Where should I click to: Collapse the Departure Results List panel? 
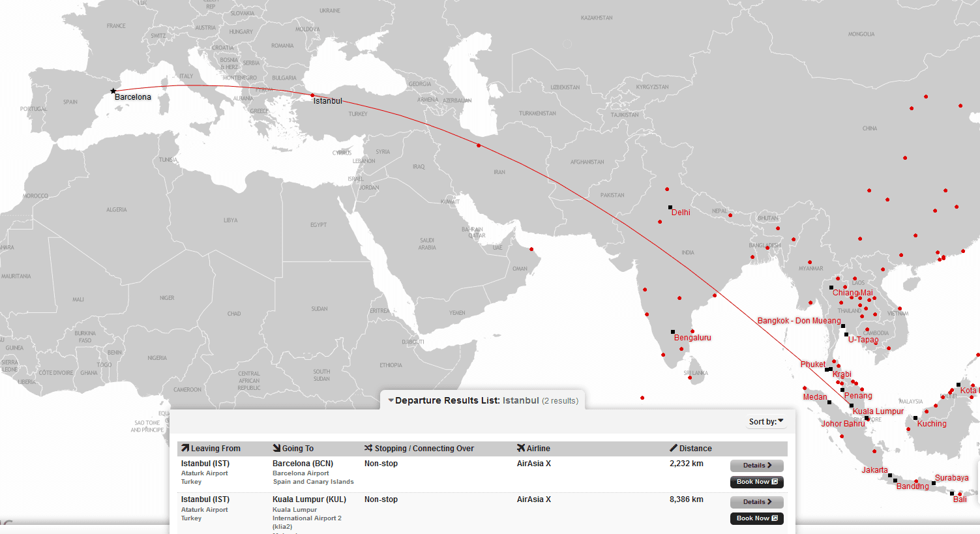391,400
